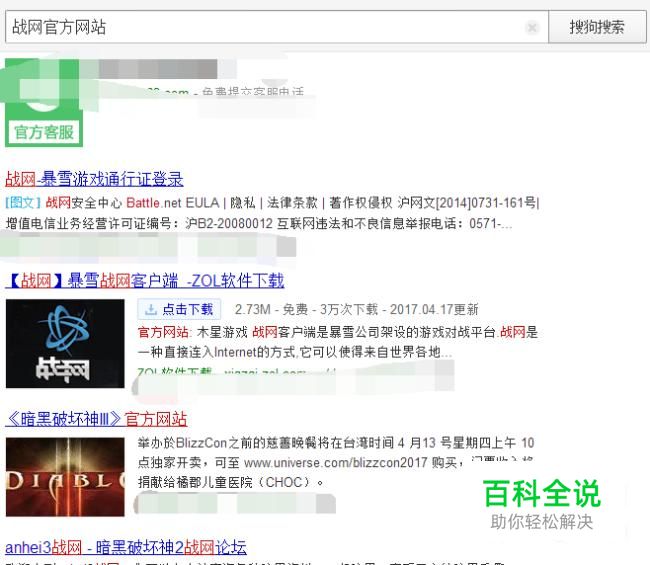
Task: Click the 搜狗搜索 button
Action: point(597,27)
